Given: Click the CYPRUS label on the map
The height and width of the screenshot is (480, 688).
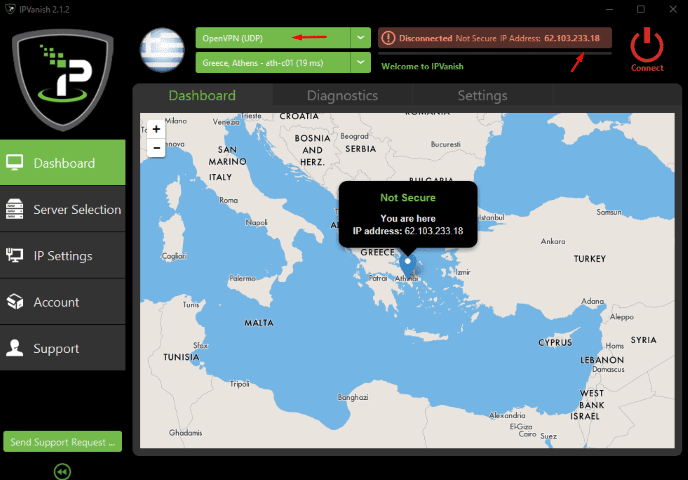Looking at the screenshot, I should pos(555,343).
